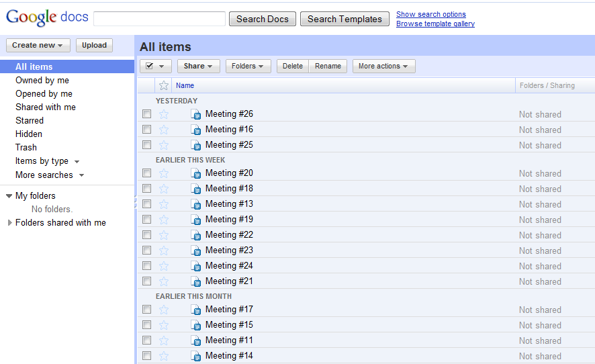Select the Meeting #13 checkbox

[x=147, y=203]
